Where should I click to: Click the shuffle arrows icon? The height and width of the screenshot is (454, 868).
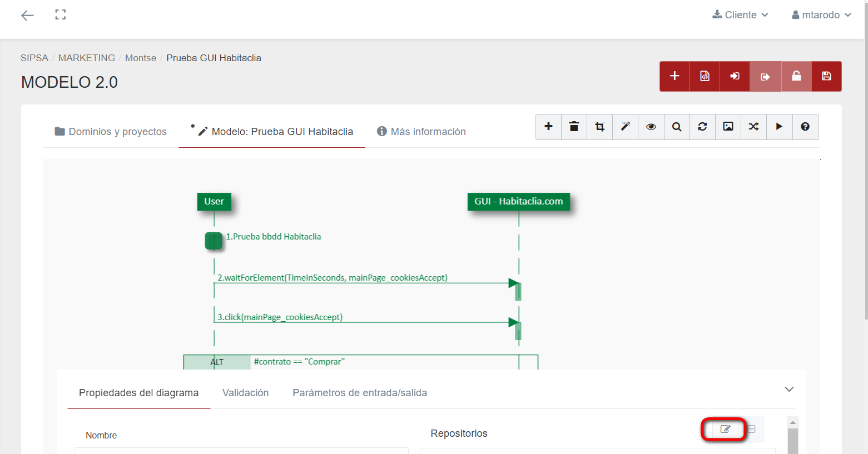click(x=753, y=127)
